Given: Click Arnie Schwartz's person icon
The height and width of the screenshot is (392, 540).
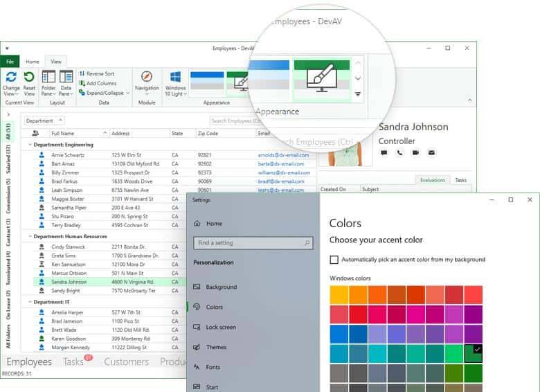Looking at the screenshot, I should (x=42, y=155).
